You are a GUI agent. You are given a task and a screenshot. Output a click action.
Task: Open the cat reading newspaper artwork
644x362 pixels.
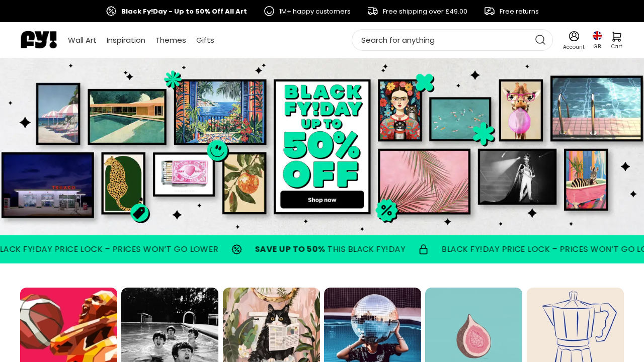coord(271,325)
